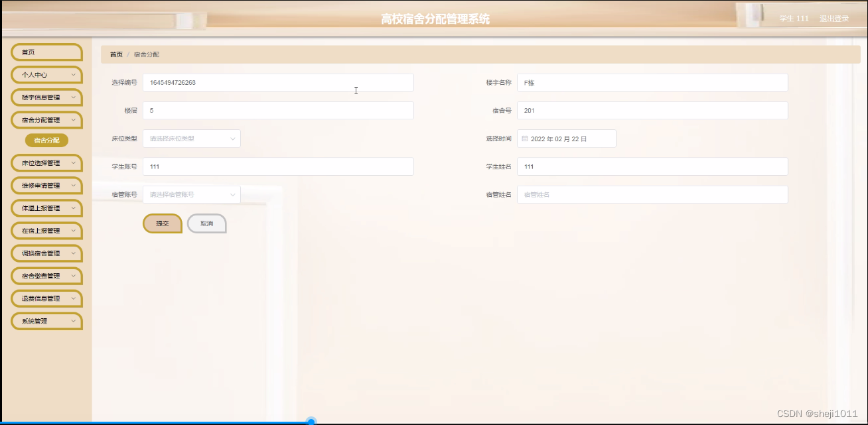Image resolution: width=868 pixels, height=425 pixels.
Task: Click the 学生账号 input field
Action: [x=278, y=166]
